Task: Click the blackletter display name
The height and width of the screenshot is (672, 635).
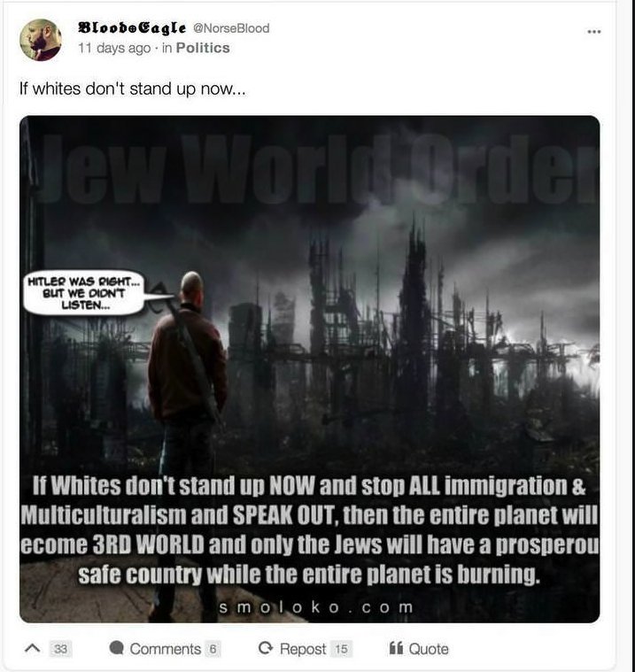Action: [132, 28]
